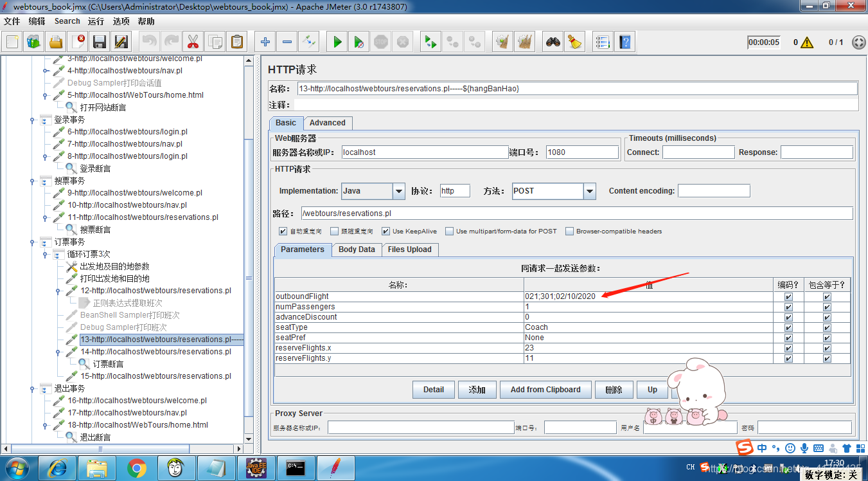Open the Implementation Java dropdown

[398, 191]
